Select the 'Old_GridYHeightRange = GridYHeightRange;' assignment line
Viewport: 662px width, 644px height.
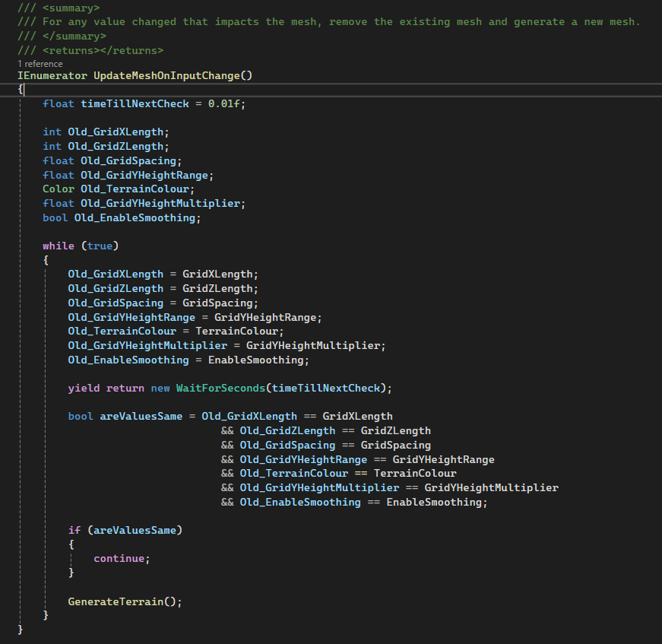[x=195, y=317]
